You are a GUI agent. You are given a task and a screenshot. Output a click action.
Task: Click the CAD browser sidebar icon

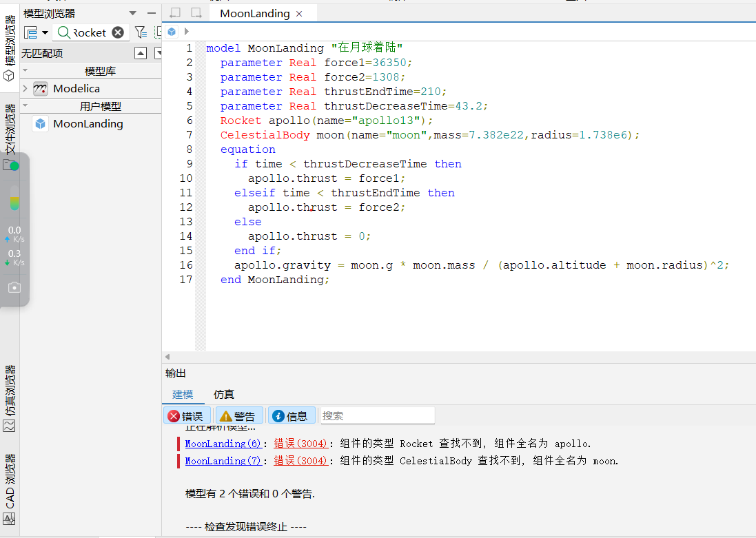[9, 519]
